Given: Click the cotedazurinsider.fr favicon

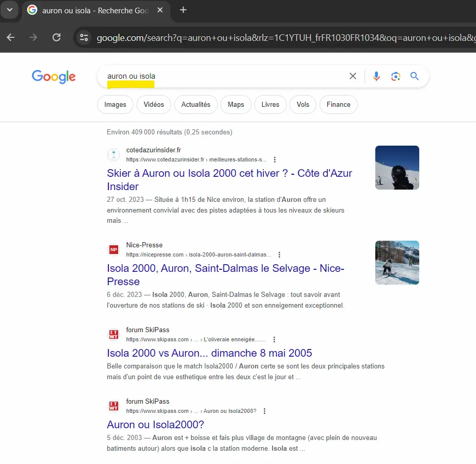Looking at the screenshot, I should click(x=114, y=154).
